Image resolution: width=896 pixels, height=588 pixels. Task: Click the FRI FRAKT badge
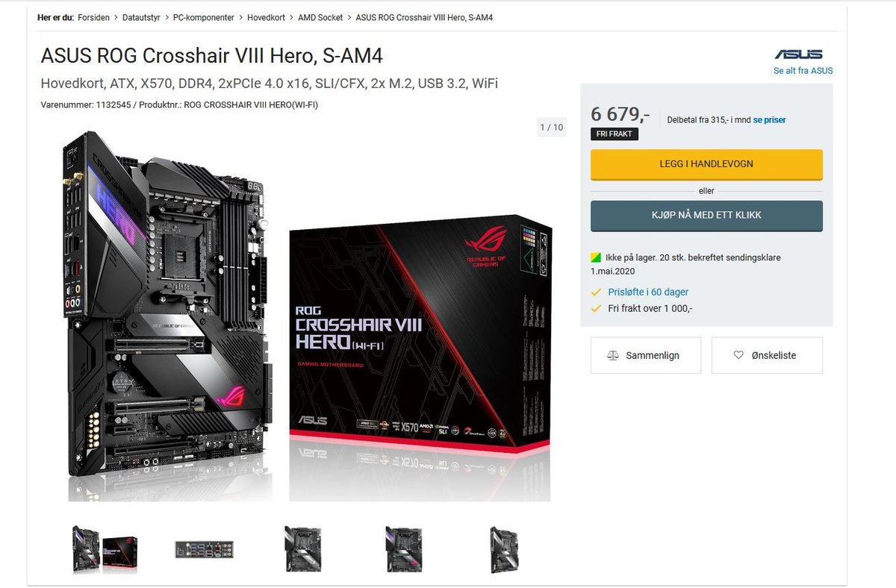click(615, 134)
